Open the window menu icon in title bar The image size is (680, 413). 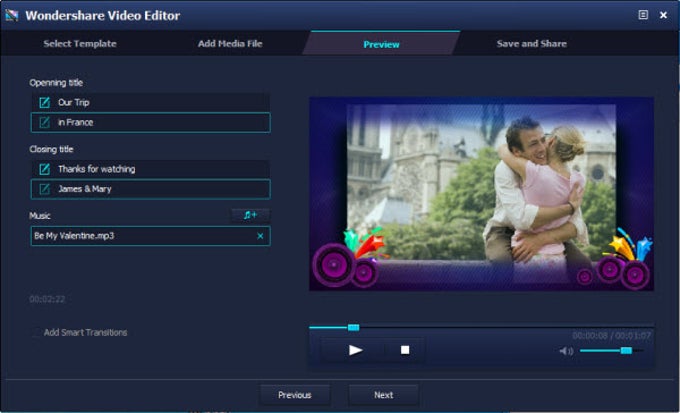point(643,15)
